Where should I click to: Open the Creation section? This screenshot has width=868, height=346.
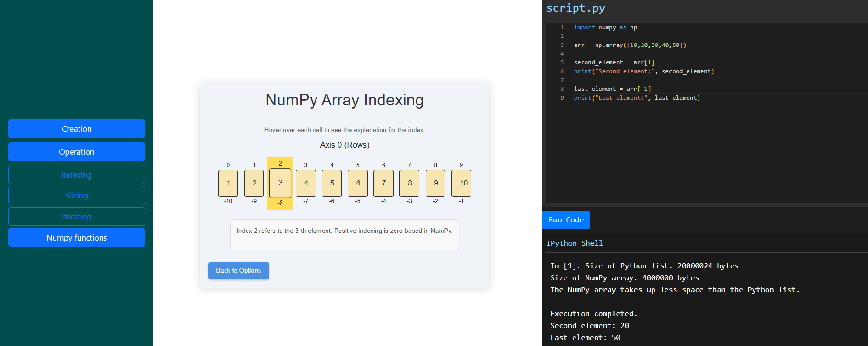[x=77, y=129]
